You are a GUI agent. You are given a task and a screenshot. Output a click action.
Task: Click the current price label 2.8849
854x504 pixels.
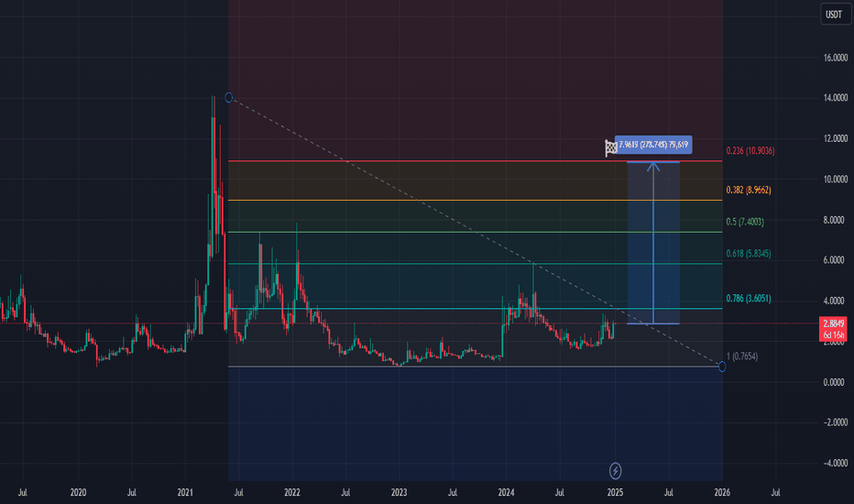click(x=833, y=323)
